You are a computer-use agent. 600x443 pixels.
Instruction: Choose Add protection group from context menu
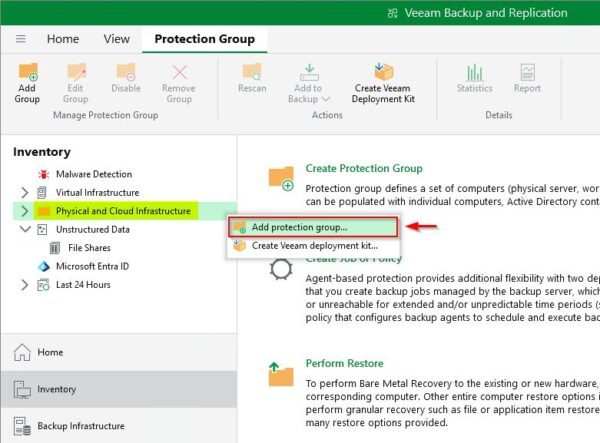313,227
